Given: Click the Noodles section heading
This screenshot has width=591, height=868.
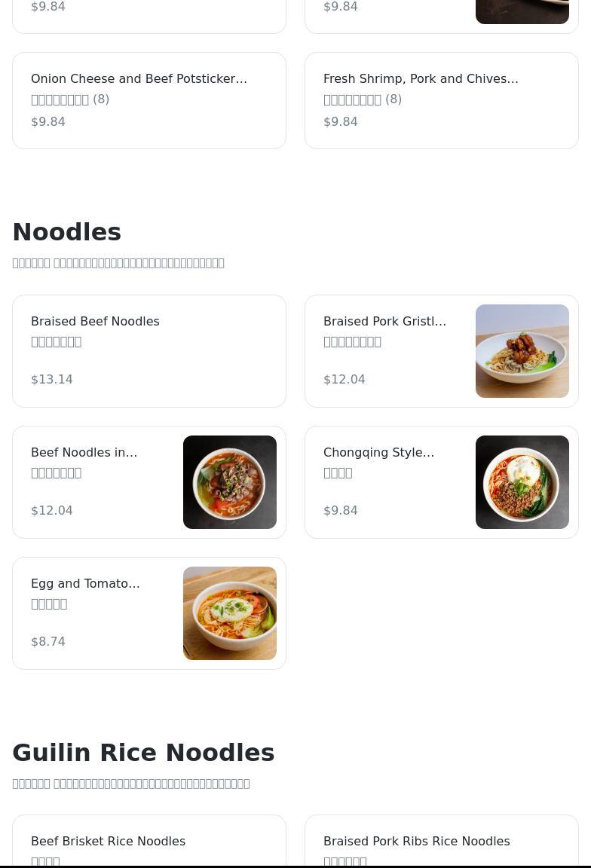Looking at the screenshot, I should pyautogui.click(x=67, y=232).
